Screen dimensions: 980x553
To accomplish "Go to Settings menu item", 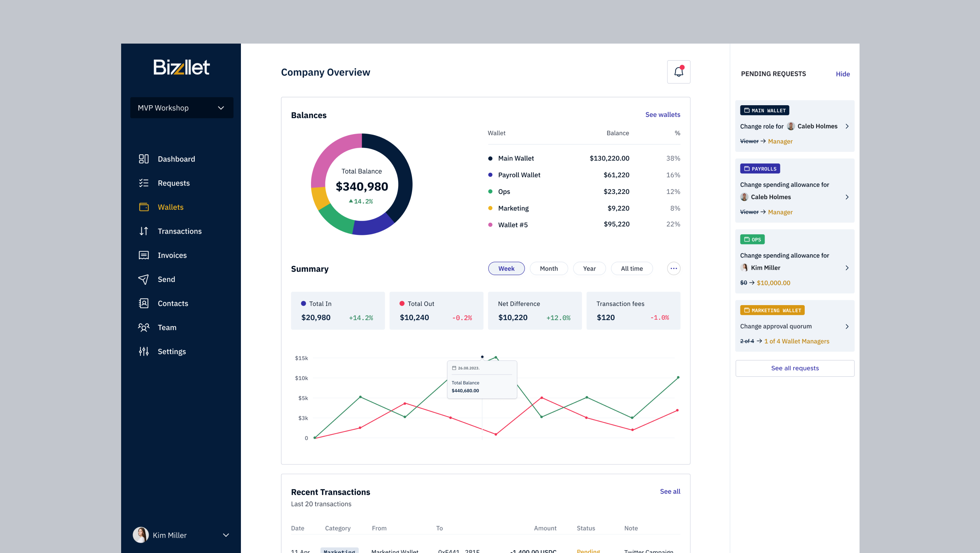I will 171,351.
